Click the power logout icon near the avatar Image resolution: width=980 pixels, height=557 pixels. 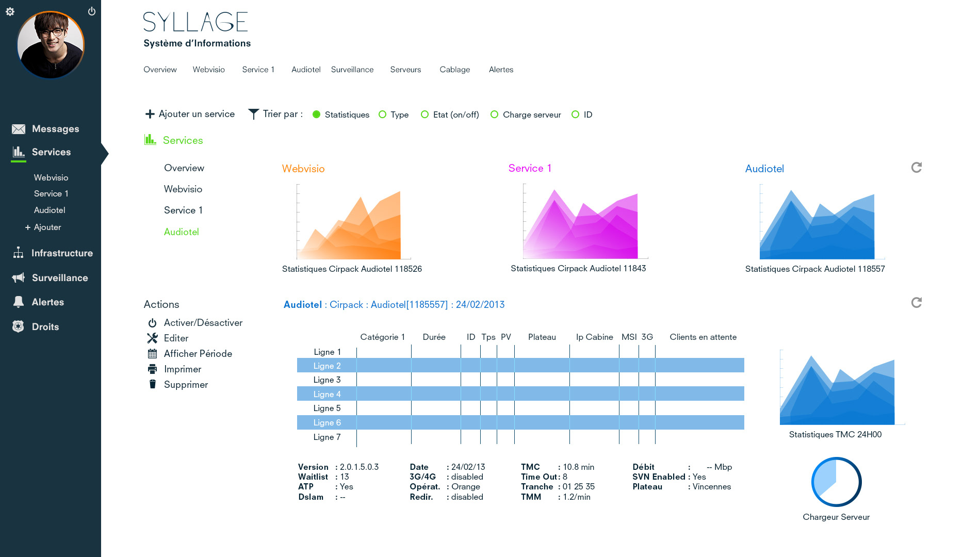tap(92, 11)
